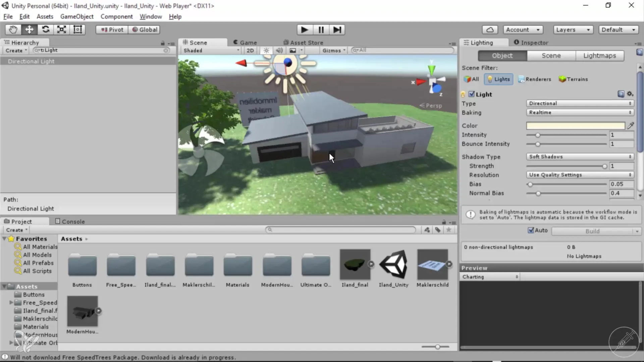Open Light component settings gear

tap(630, 94)
